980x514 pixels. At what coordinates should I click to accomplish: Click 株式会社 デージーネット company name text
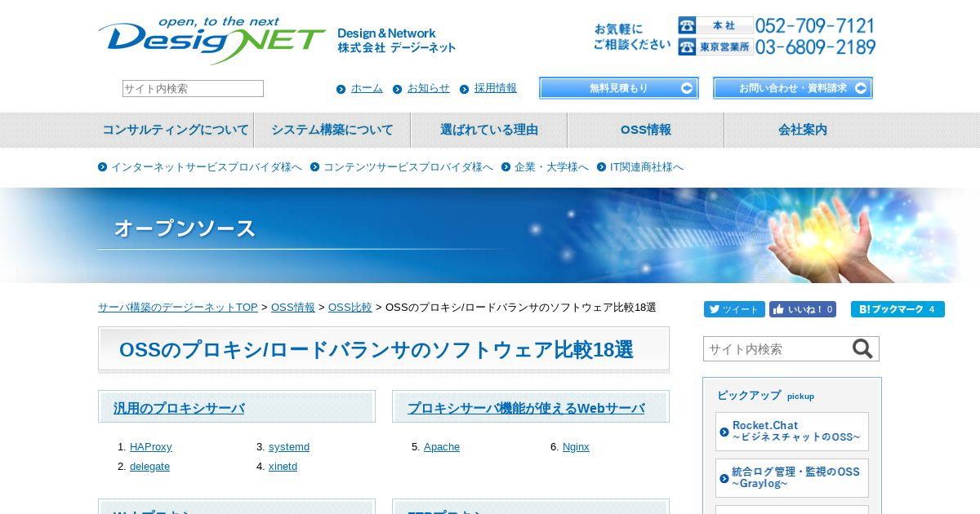(x=397, y=48)
